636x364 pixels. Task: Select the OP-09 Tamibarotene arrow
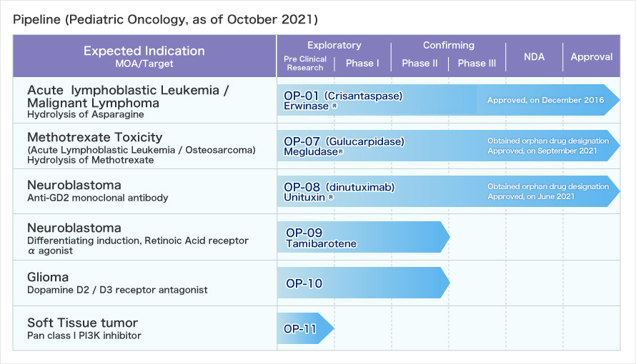point(364,237)
